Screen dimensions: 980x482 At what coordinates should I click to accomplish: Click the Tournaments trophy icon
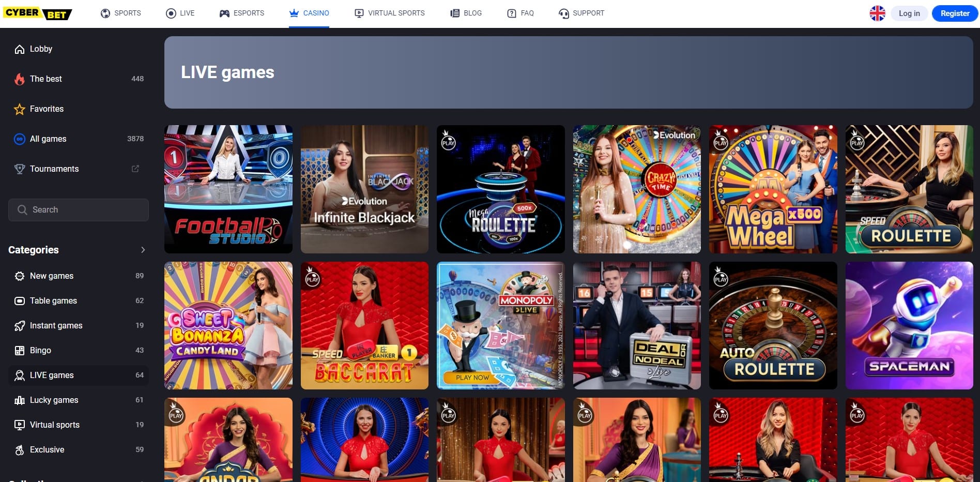(x=20, y=169)
